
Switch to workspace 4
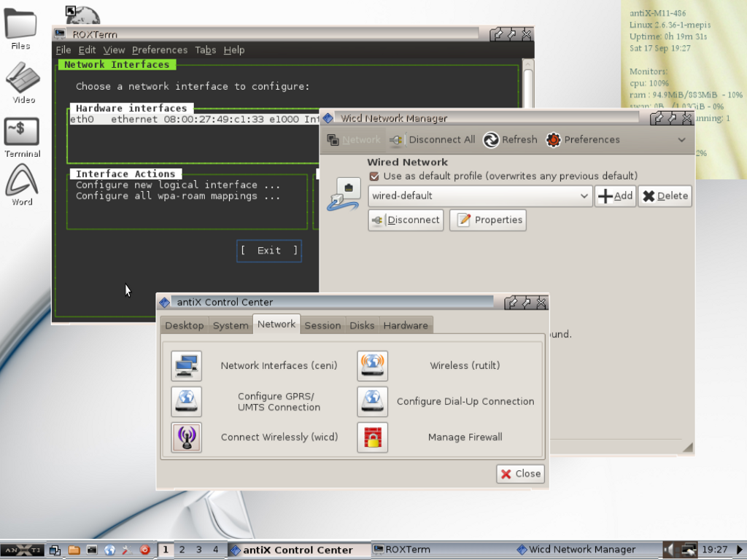point(216,550)
